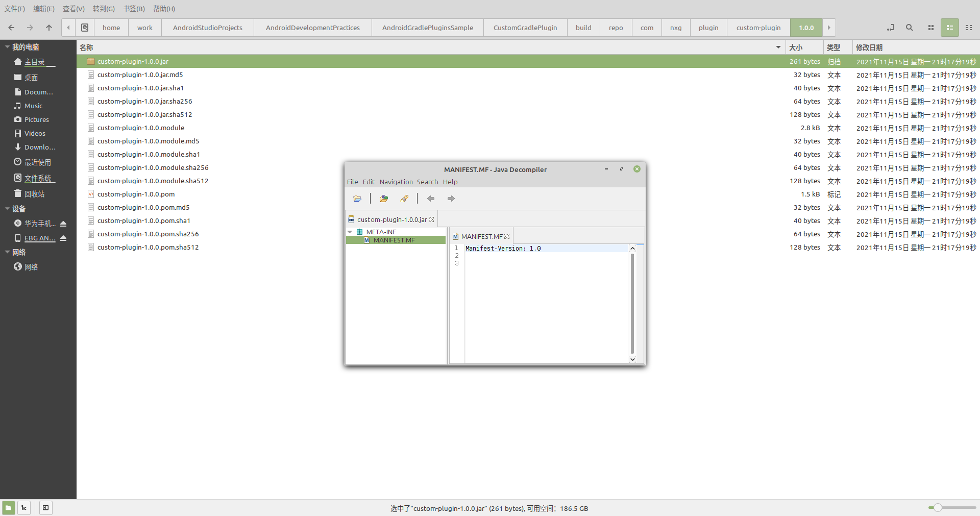Open 书签(B) menu in file manager
Image resolution: width=980 pixels, height=516 pixels.
click(x=134, y=9)
